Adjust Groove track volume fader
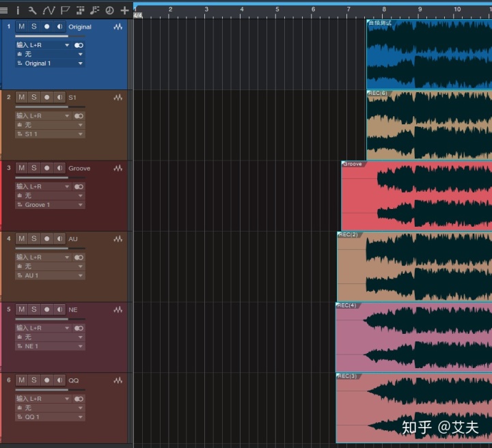The height and width of the screenshot is (448, 492). click(x=50, y=178)
